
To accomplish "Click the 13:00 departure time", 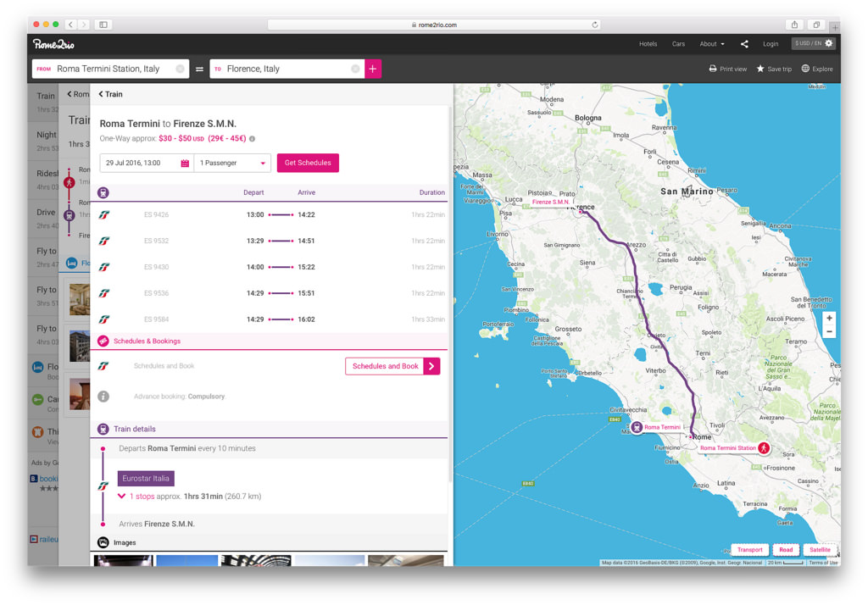I will 255,214.
